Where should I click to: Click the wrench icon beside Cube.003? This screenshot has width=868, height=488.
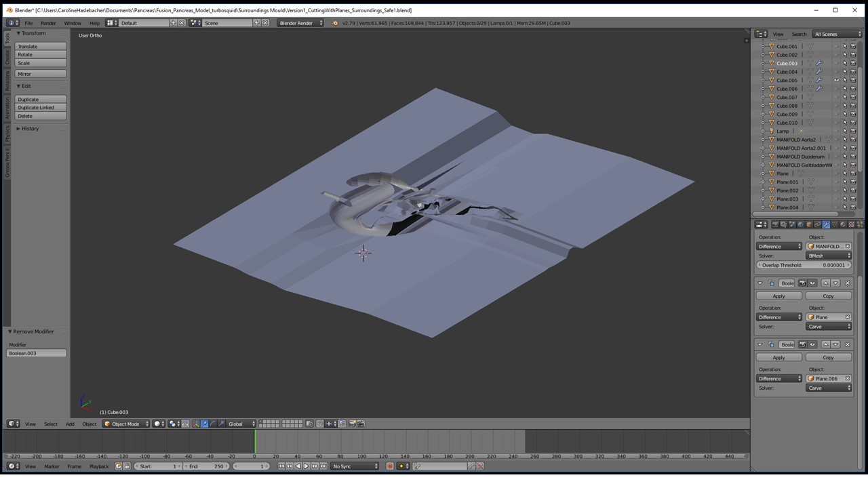[x=819, y=63]
